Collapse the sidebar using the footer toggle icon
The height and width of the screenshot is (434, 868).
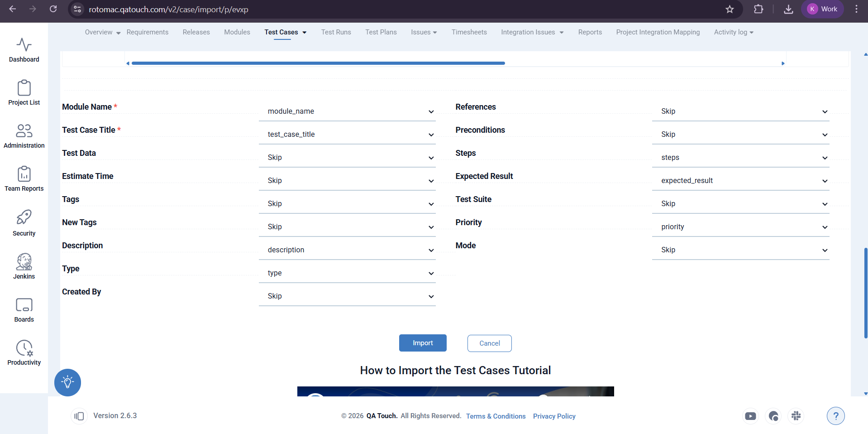click(x=79, y=416)
